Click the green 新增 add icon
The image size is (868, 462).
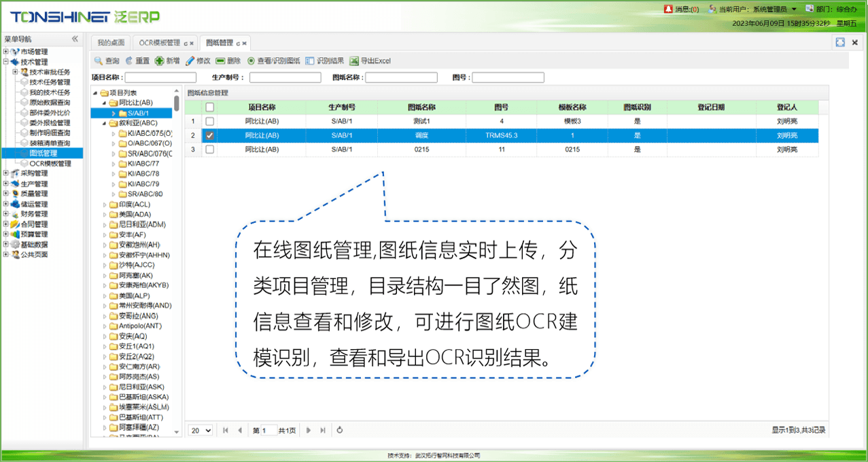pyautogui.click(x=160, y=61)
